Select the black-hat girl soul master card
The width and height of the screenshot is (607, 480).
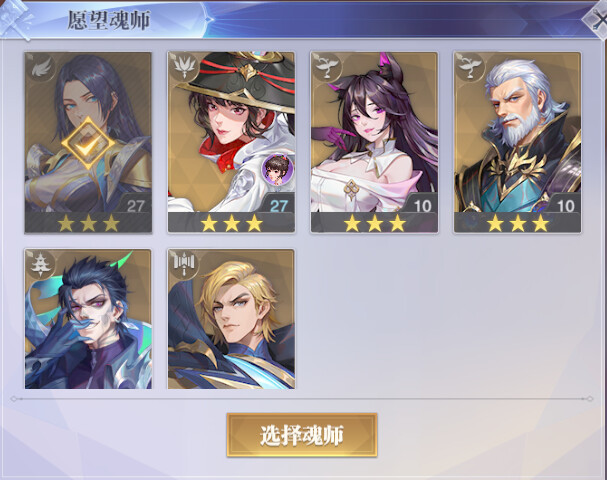(x=231, y=142)
